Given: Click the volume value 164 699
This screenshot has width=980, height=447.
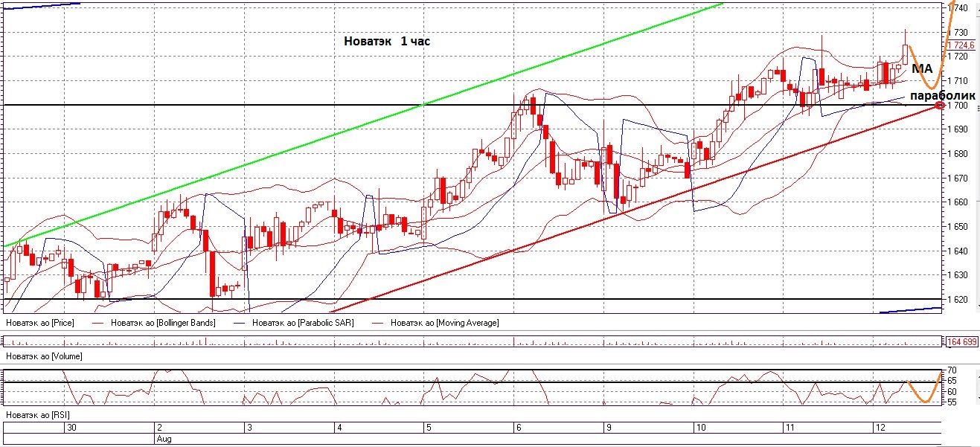Looking at the screenshot, I should tap(961, 342).
